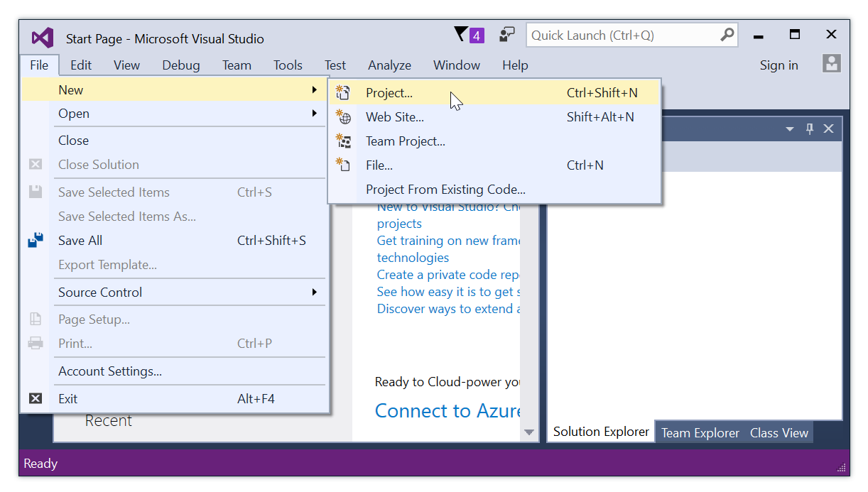This screenshot has width=868, height=492.
Task: Click the Page Setup icon
Action: [x=36, y=319]
